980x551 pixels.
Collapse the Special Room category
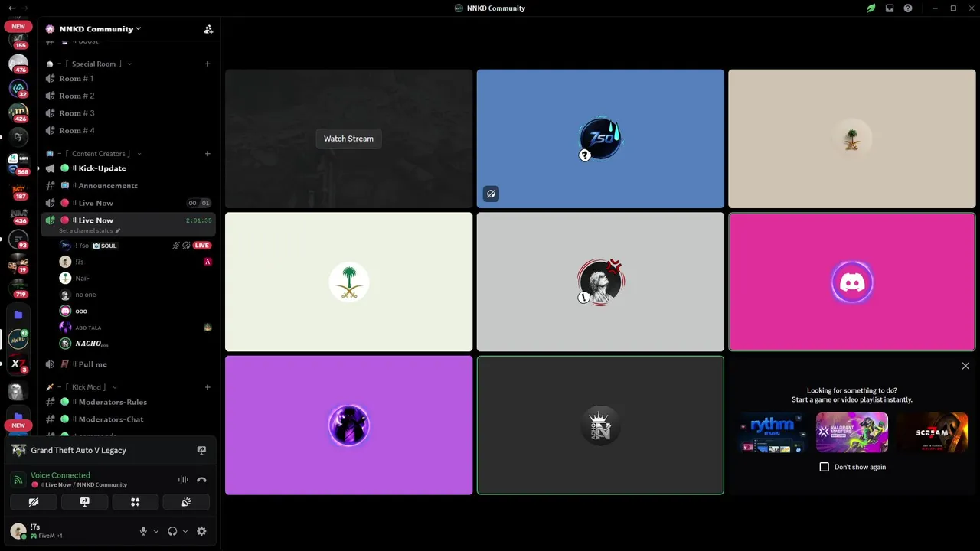click(93, 64)
